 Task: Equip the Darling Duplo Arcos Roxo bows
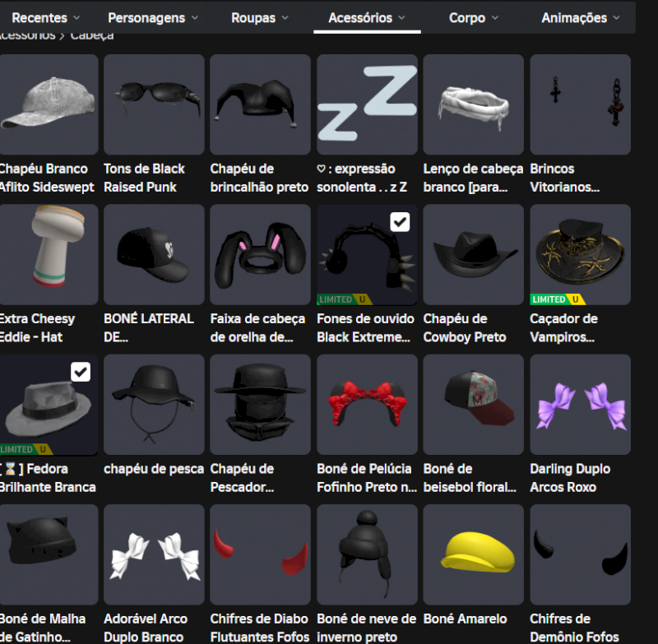[x=581, y=405]
